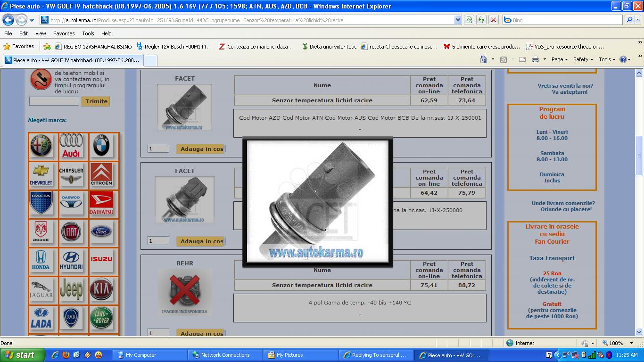Open the File menu
This screenshot has height=362, width=644.
(x=8, y=33)
